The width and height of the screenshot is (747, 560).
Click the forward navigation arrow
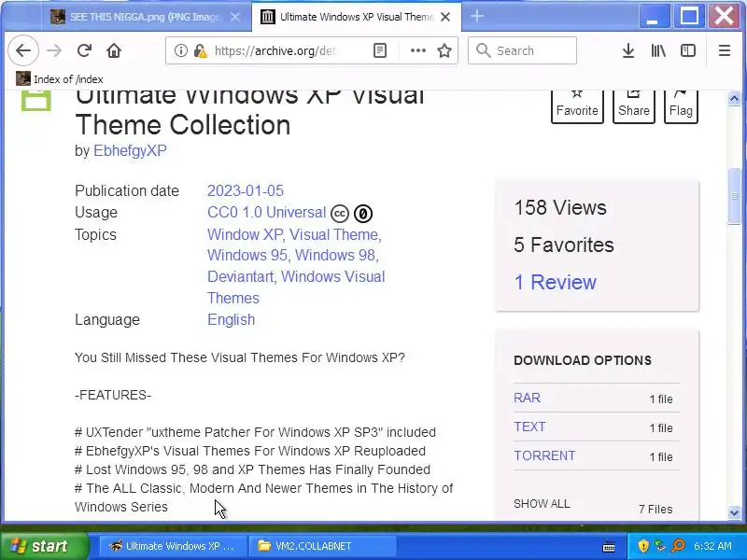54,50
